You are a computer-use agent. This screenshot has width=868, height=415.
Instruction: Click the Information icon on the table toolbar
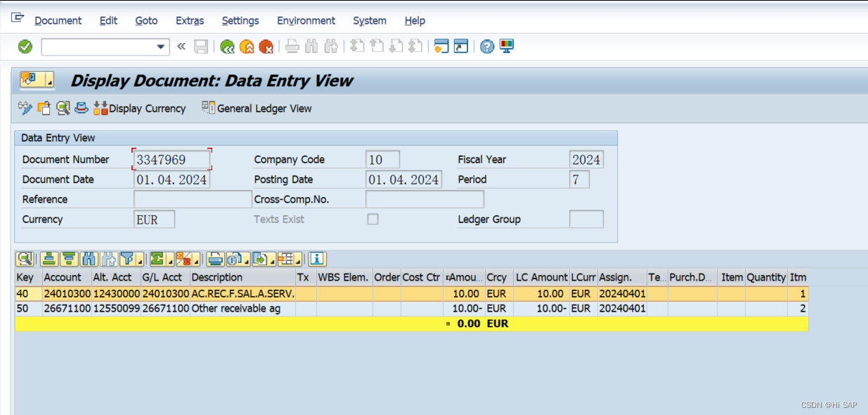(316, 259)
